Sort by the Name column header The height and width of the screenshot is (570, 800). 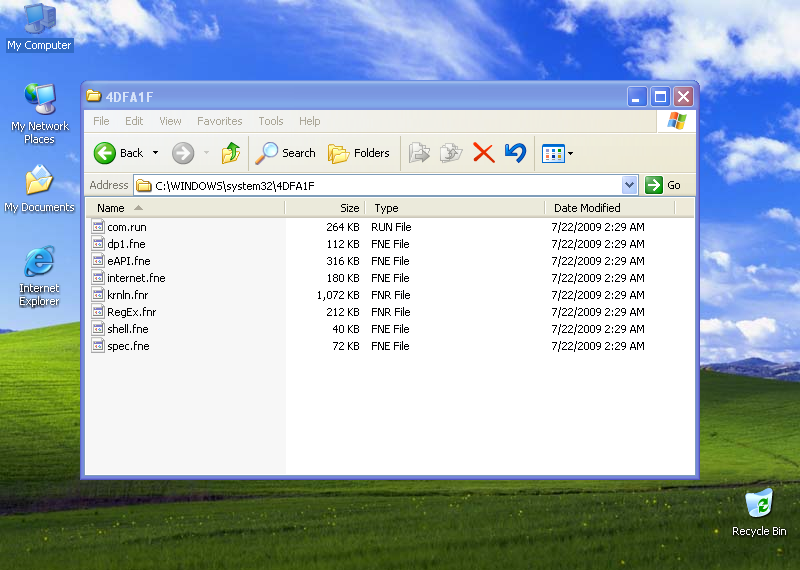tap(185, 208)
